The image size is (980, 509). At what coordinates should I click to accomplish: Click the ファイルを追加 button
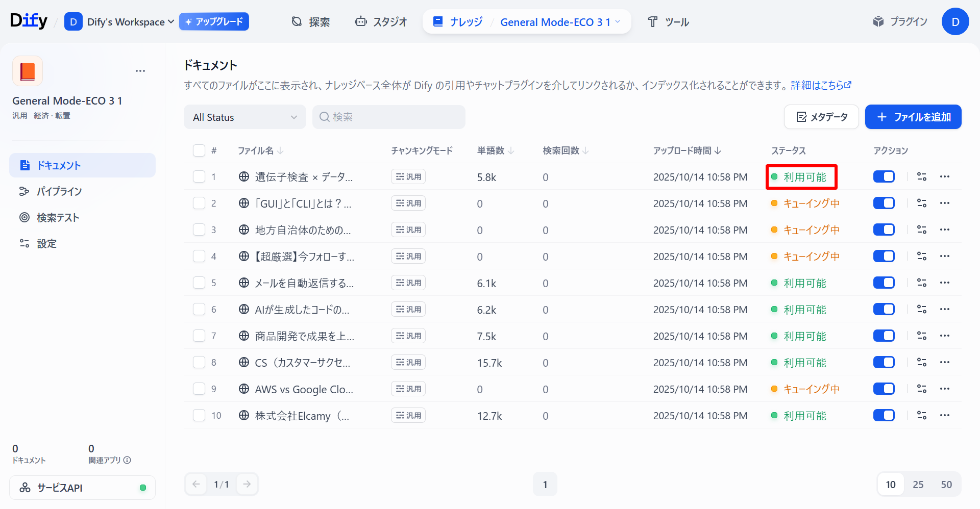click(913, 117)
